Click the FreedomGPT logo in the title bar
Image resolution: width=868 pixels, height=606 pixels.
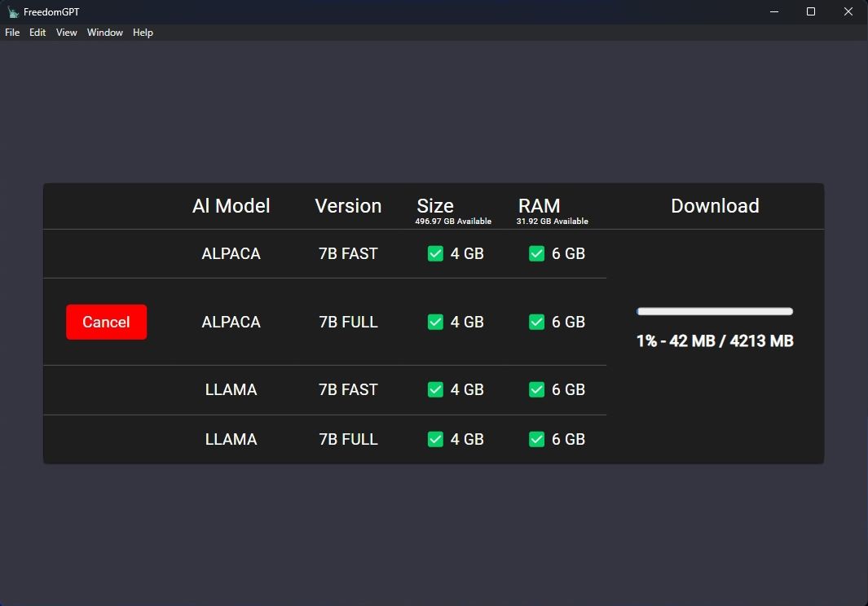[x=14, y=11]
